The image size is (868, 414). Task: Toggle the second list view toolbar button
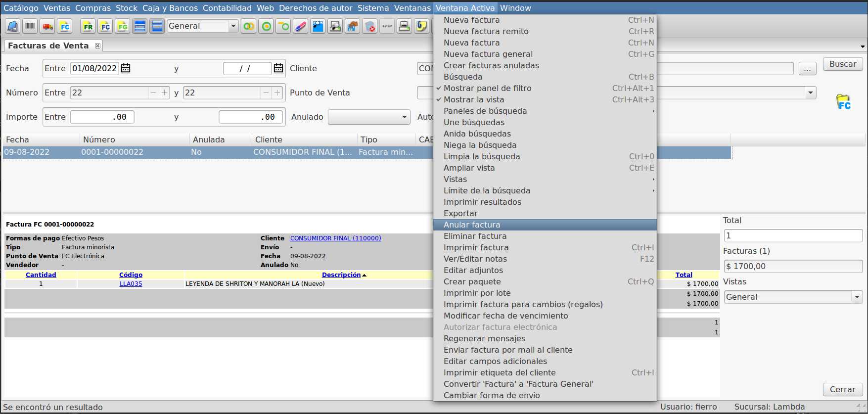(157, 26)
